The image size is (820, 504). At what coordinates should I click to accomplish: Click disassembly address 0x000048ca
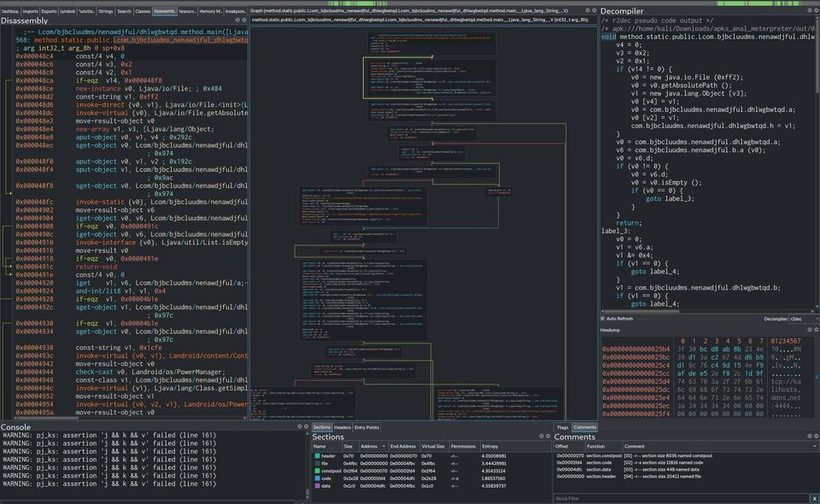point(34,80)
